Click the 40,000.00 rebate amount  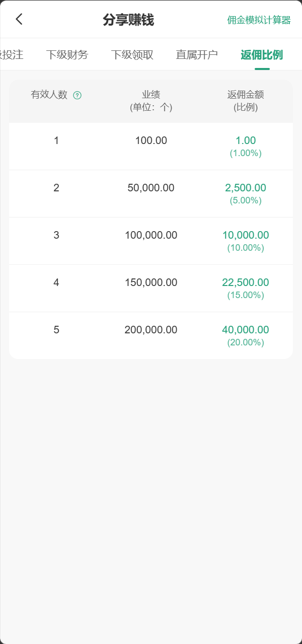click(246, 330)
